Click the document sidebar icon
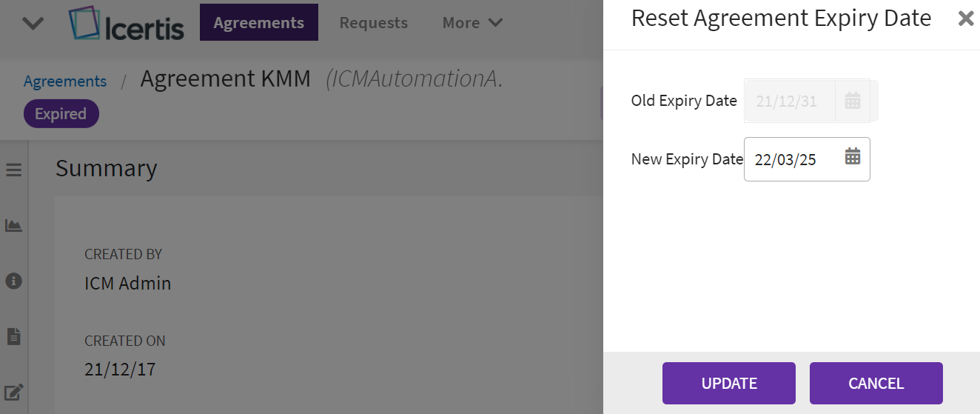This screenshot has height=414, width=980. [x=13, y=336]
